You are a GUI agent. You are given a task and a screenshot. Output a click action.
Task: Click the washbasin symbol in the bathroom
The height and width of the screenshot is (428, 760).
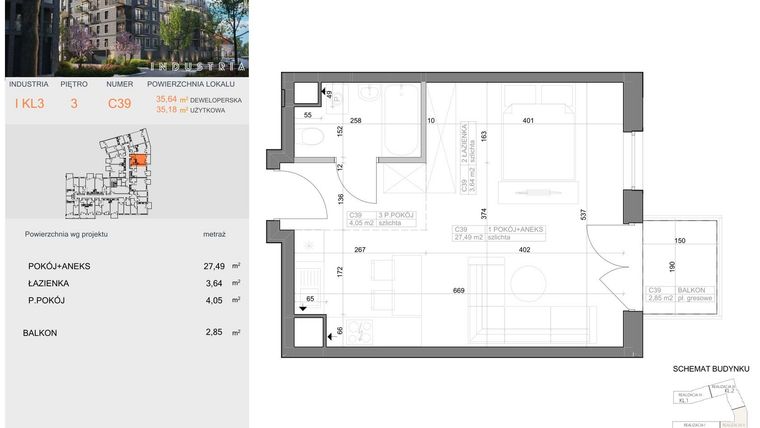371,93
